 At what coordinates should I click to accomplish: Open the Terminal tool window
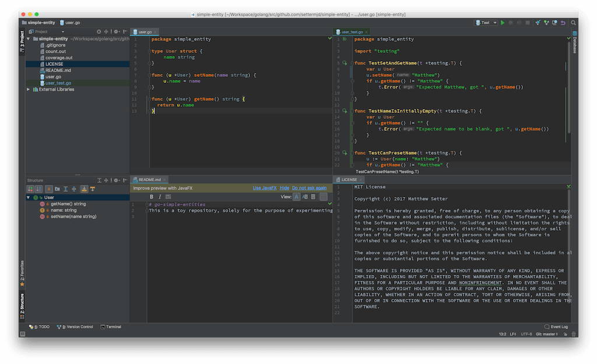pyautogui.click(x=111, y=327)
